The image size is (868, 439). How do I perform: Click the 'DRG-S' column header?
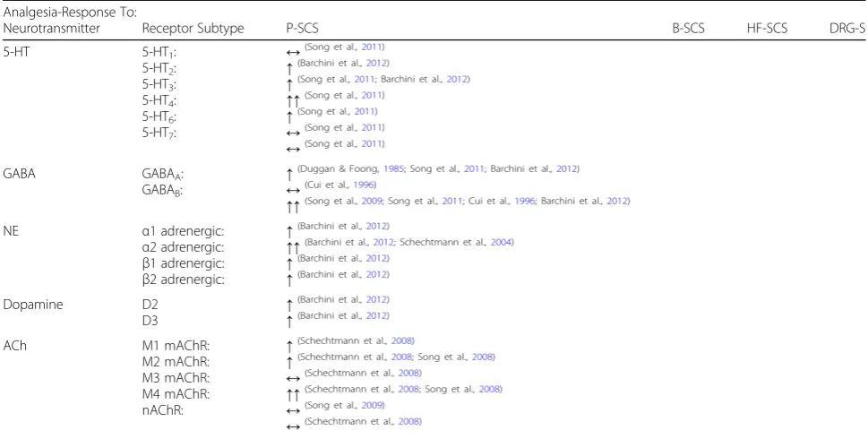click(847, 29)
